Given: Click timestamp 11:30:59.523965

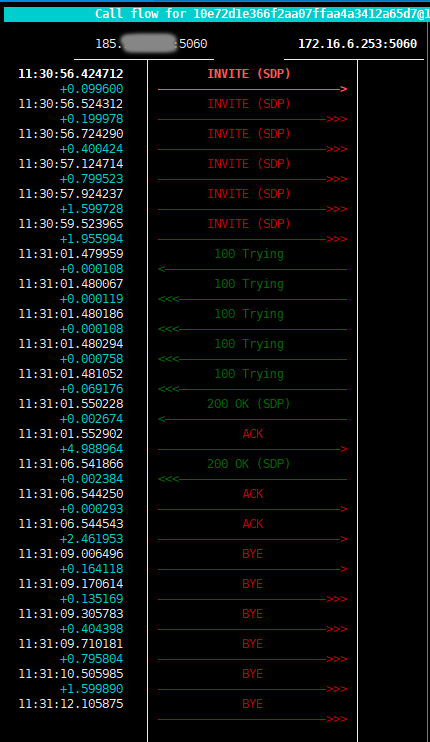Looking at the screenshot, I should coord(71,224).
